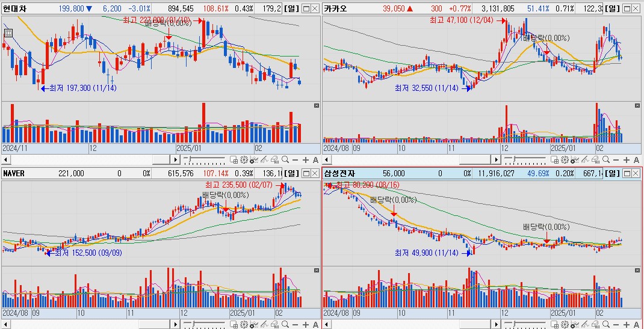The image size is (644, 329).
Task: Click the '최저 197,300 (11/14)' label
Action: pyautogui.click(x=83, y=88)
